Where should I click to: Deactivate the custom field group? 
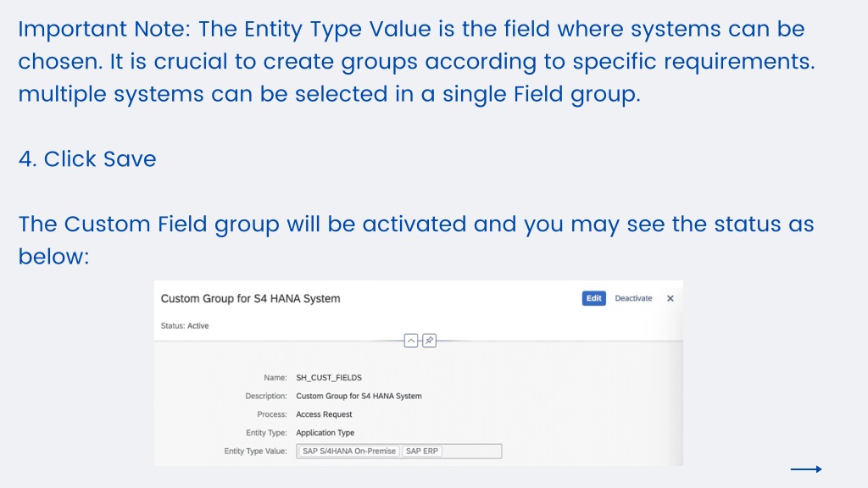[633, 298]
